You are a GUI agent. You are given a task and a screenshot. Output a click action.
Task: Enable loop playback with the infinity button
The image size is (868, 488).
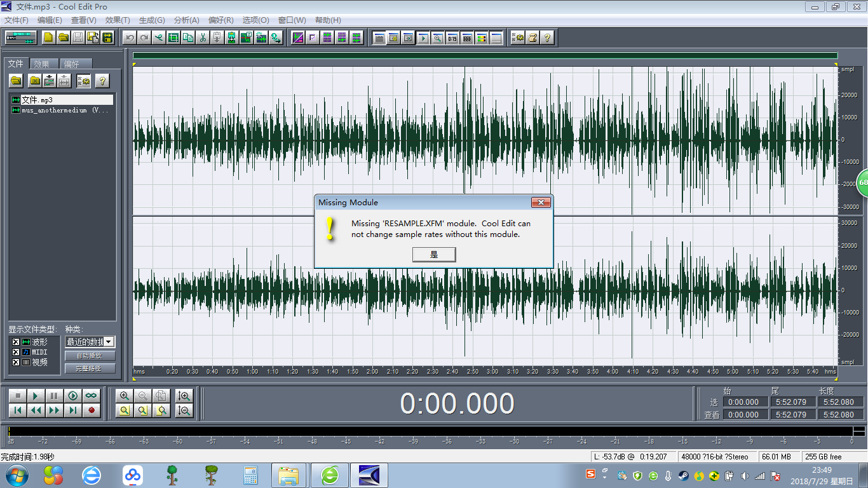click(x=92, y=395)
